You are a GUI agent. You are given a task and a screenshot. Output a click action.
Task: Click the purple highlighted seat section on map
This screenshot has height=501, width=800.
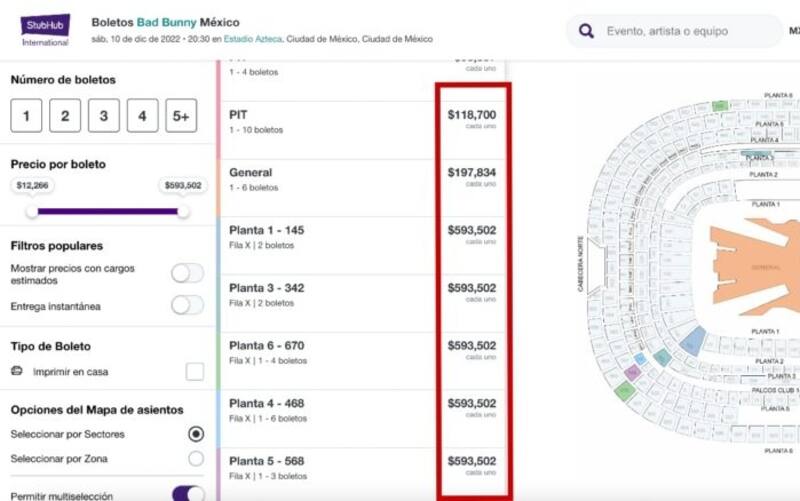coord(631,372)
